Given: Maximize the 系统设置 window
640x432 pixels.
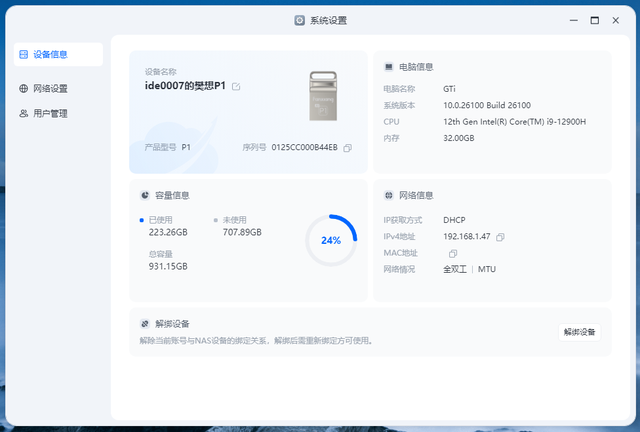Looking at the screenshot, I should coord(595,20).
